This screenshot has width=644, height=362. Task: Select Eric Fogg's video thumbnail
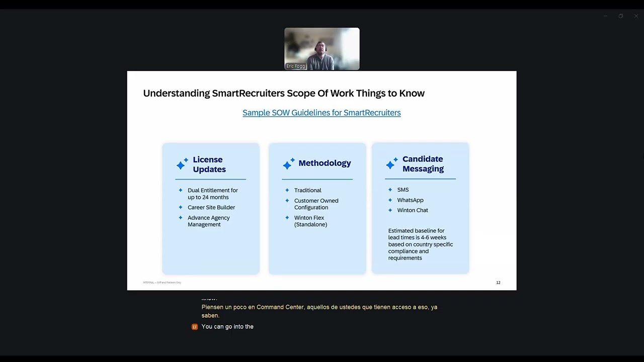(x=322, y=49)
